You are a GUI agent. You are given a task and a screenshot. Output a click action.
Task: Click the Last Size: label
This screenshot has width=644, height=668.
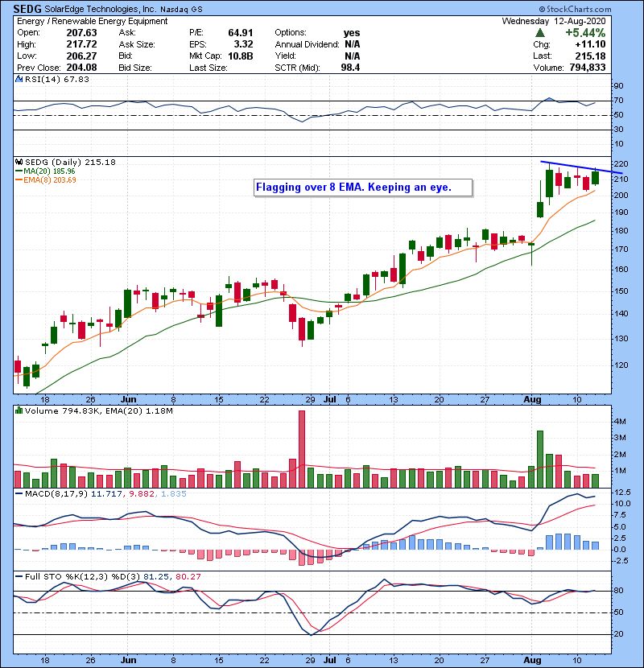point(208,68)
